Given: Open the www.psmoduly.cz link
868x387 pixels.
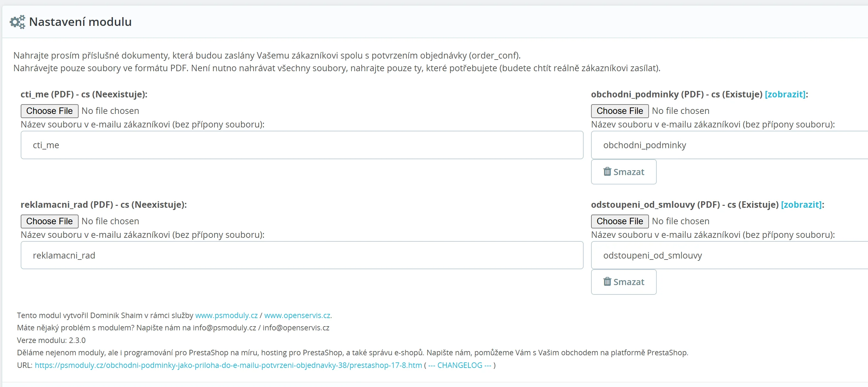Looking at the screenshot, I should tap(226, 315).
